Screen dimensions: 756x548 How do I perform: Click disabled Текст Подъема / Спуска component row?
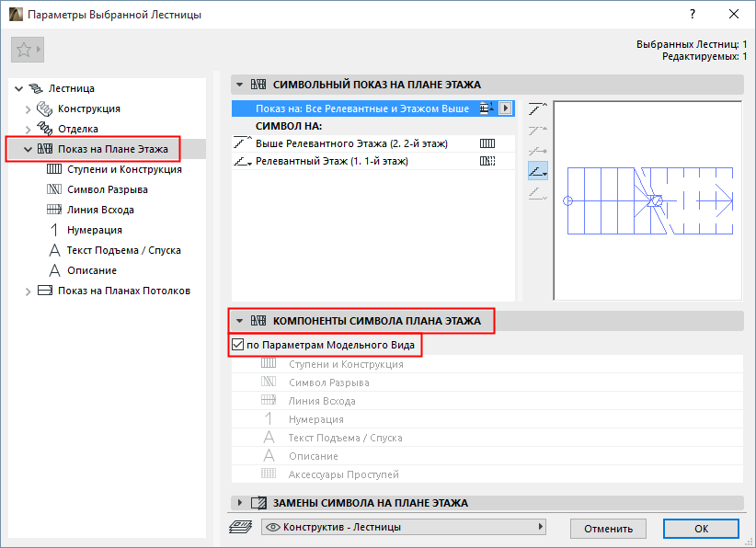coord(487,438)
